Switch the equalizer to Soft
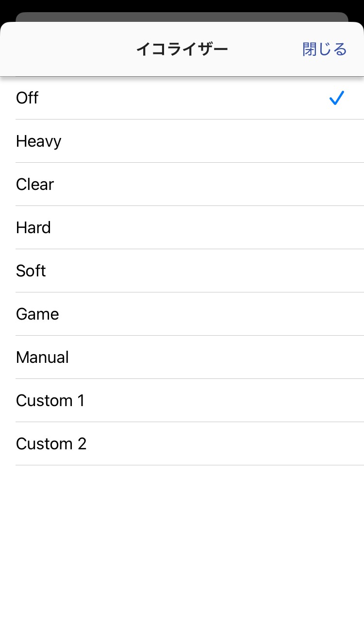This screenshot has width=364, height=631. (31, 271)
